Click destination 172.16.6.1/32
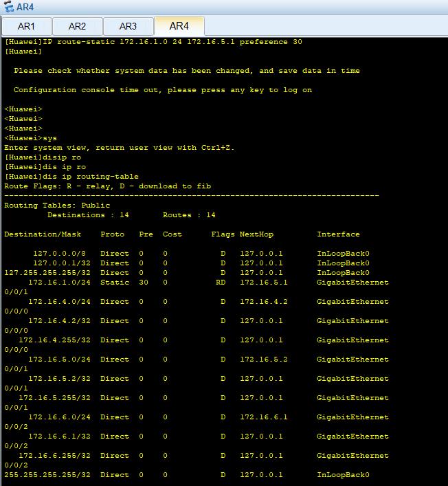The image size is (448, 486). pos(60,436)
